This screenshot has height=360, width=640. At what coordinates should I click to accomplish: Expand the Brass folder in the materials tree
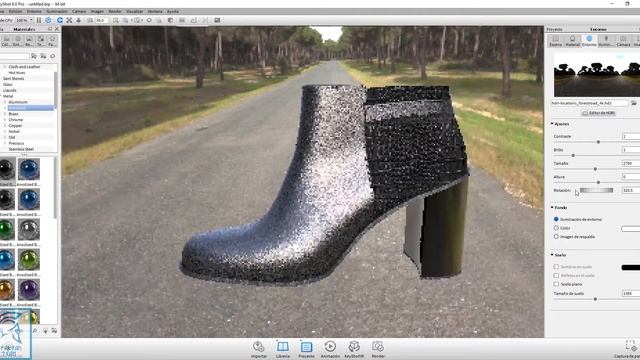click(x=5, y=114)
